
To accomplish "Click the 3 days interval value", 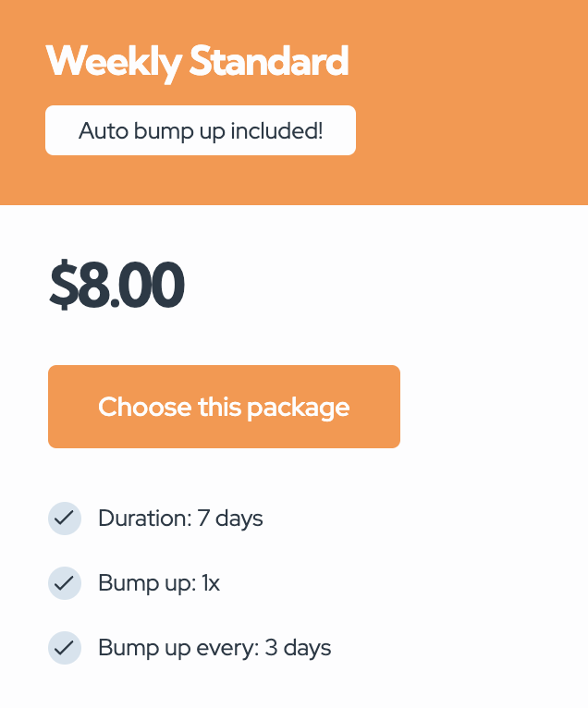I will pos(298,648).
